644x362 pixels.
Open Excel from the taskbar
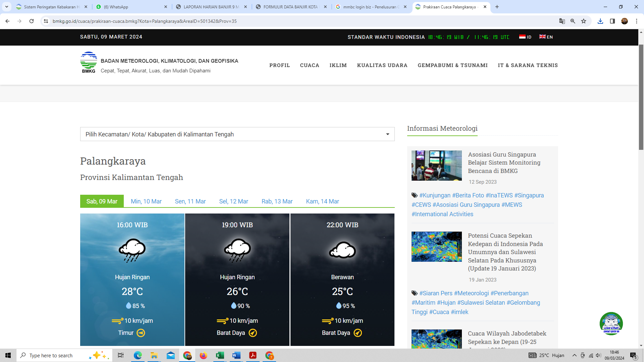(220, 355)
